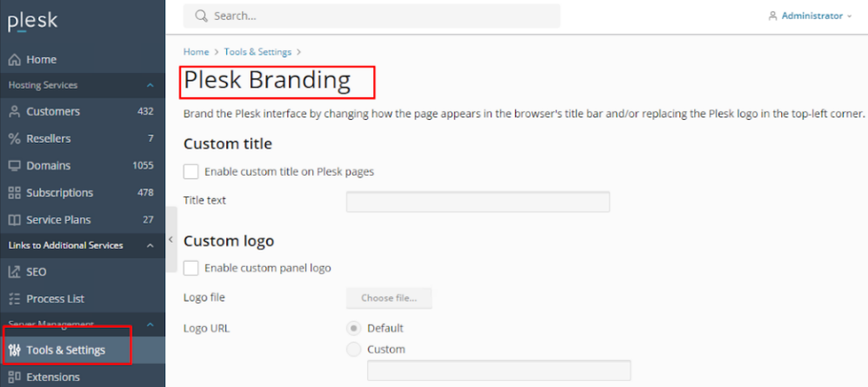This screenshot has width=868, height=387.
Task: Open Service Plans in the sidebar
Action: tap(83, 220)
